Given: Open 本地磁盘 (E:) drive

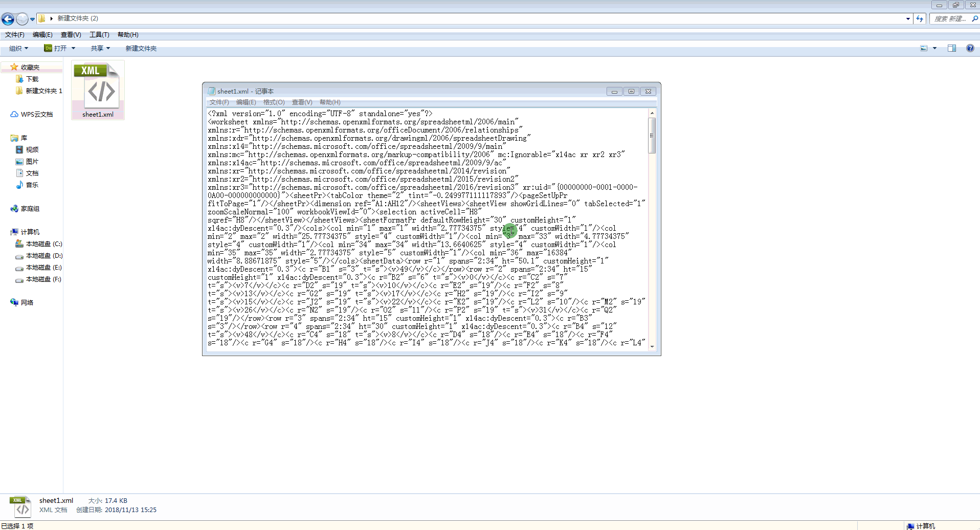Looking at the screenshot, I should coord(39,268).
